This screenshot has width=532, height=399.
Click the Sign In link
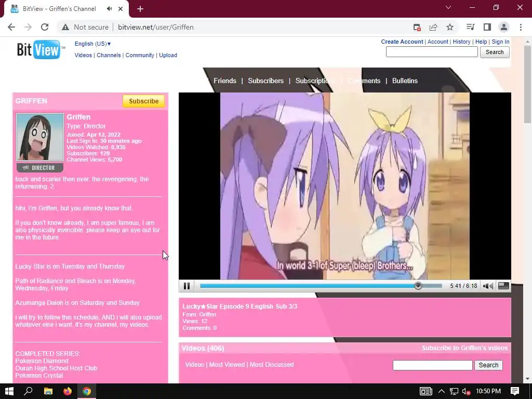500,42
